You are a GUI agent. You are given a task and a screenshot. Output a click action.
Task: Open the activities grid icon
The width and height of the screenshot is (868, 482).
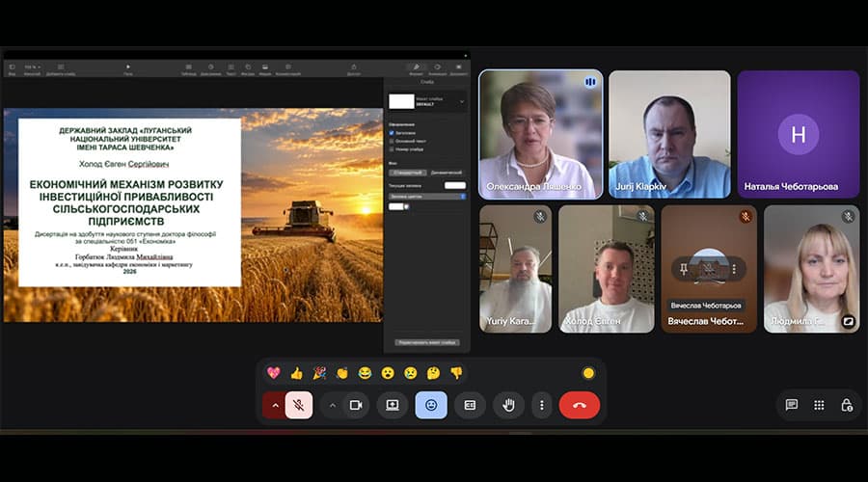819,405
